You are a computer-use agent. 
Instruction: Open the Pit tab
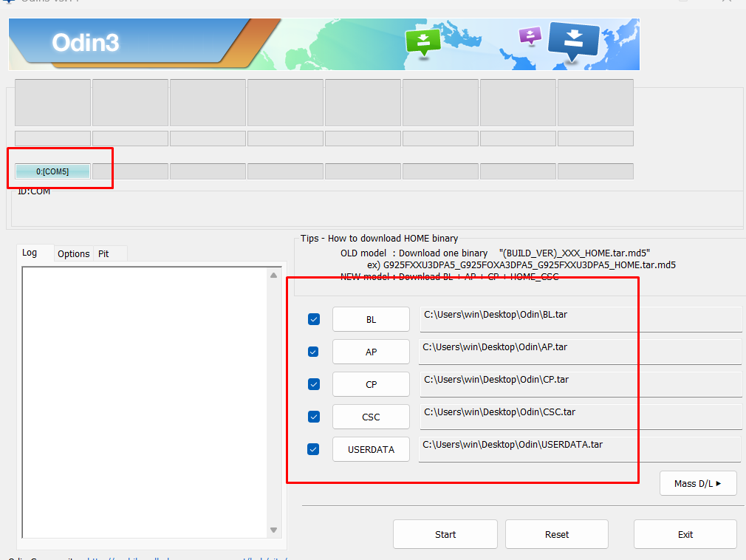pos(103,253)
